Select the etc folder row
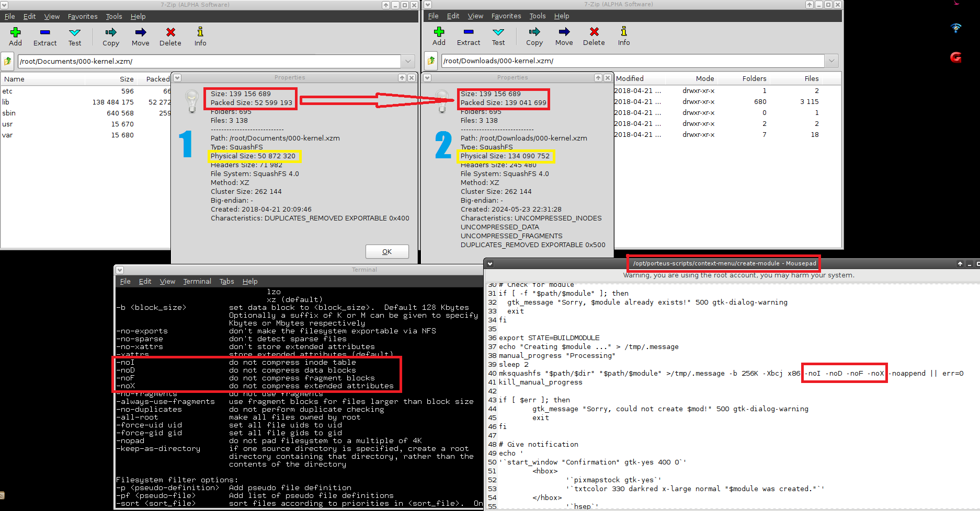The height and width of the screenshot is (511, 980). tap(86, 91)
